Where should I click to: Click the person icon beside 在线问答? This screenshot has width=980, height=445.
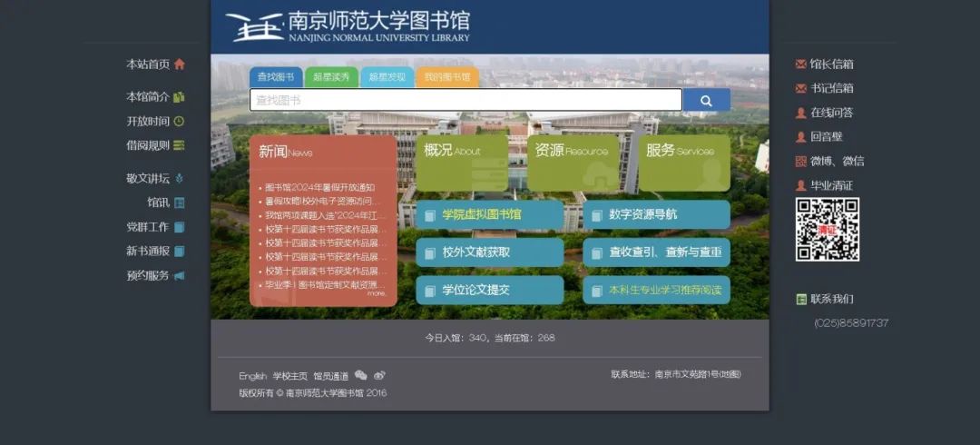click(x=800, y=113)
